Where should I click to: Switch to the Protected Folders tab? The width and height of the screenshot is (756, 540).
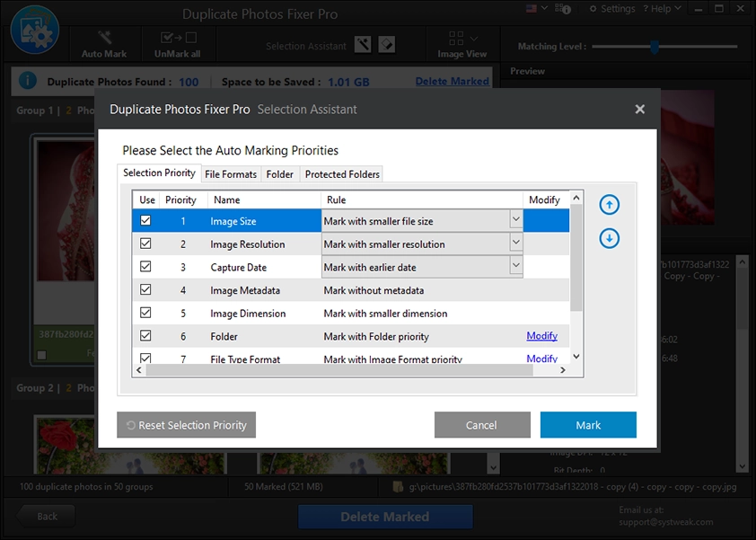tap(342, 174)
